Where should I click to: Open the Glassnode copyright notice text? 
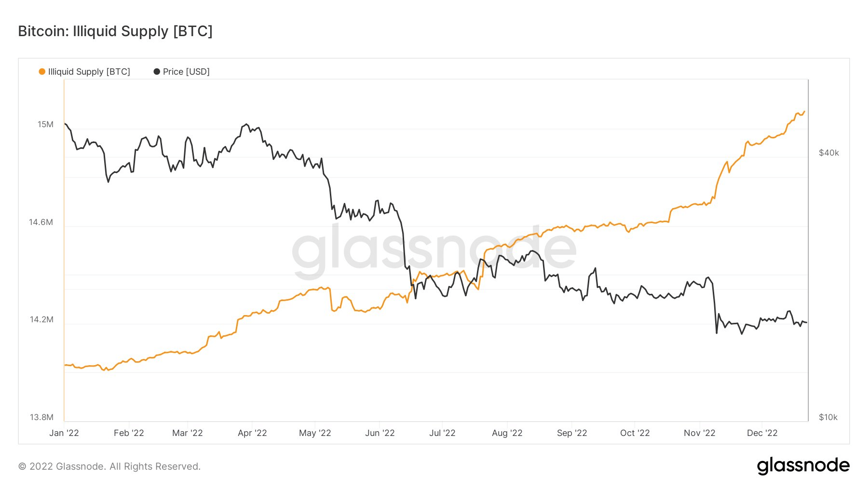[x=109, y=466]
